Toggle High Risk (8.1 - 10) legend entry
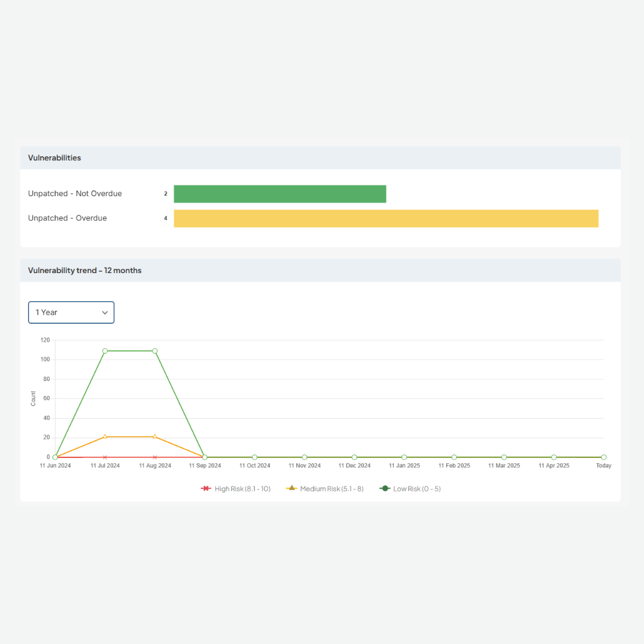Image resolution: width=644 pixels, height=644 pixels. pos(236,489)
